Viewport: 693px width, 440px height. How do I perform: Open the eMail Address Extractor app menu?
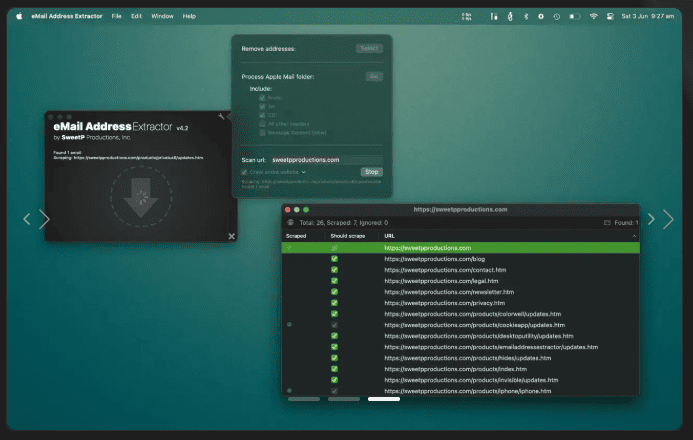coord(67,16)
